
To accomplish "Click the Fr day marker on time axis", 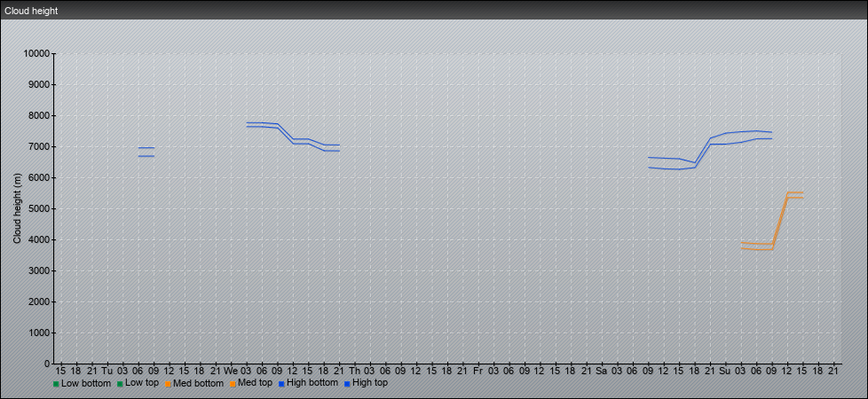I will coord(477,372).
